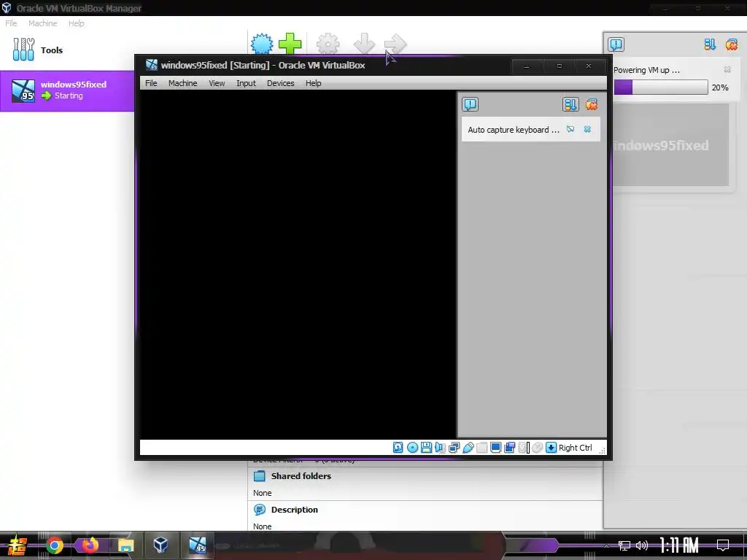Click the windows95fixed preview thumbnail

[671, 145]
